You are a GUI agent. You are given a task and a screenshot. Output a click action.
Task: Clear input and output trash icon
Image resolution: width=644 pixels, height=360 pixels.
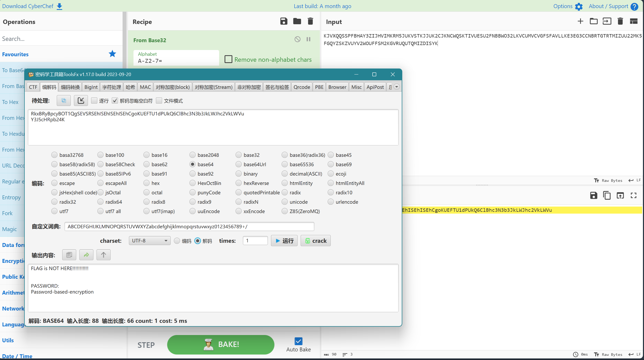point(620,21)
